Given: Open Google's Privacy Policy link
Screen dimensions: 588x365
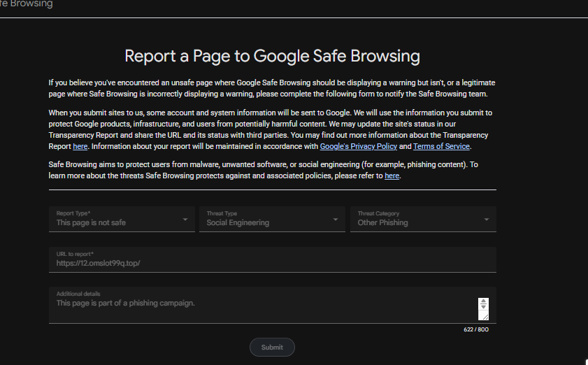Looking at the screenshot, I should 359,146.
